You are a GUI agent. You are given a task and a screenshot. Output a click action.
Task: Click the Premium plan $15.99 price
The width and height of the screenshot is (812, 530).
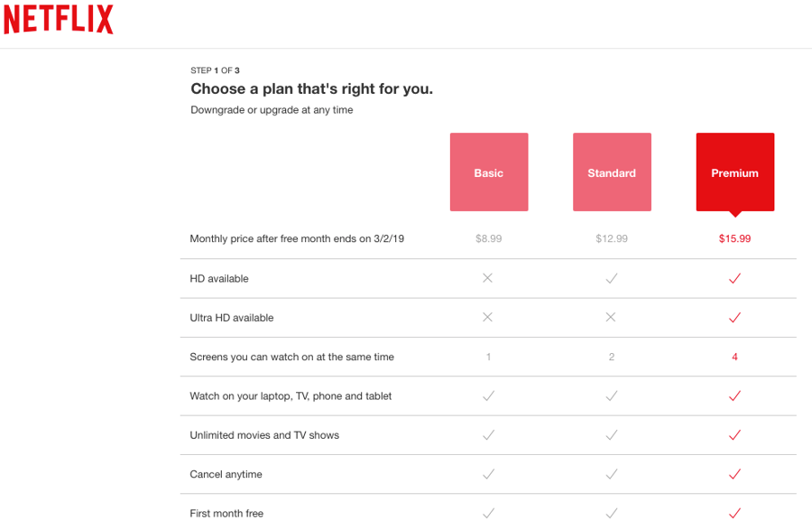pyautogui.click(x=734, y=239)
